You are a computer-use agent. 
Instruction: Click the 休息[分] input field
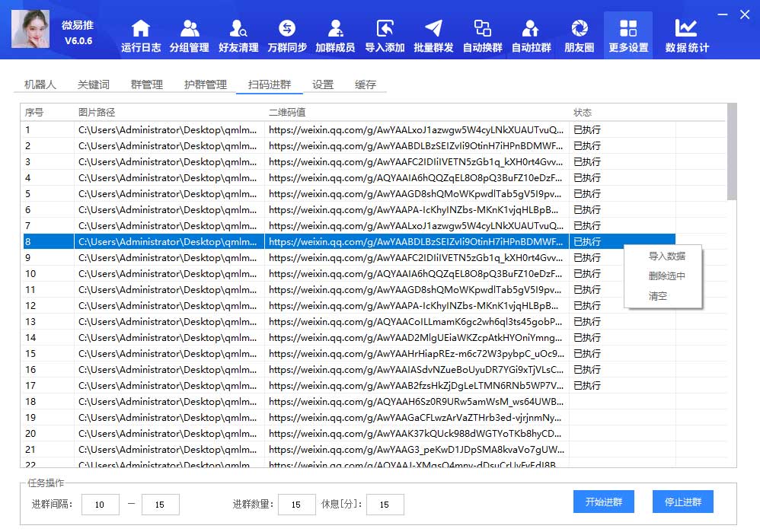pyautogui.click(x=385, y=505)
